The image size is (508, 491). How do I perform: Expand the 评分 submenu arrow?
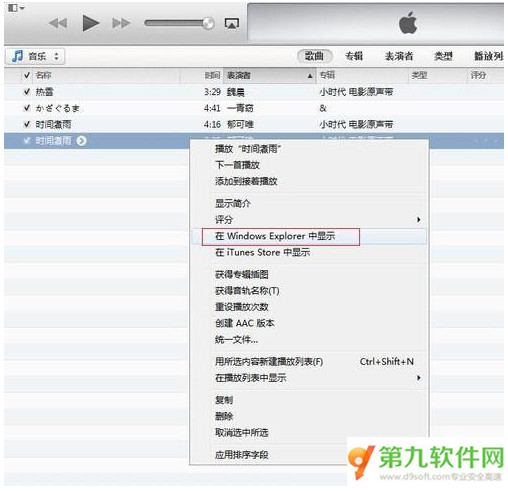418,220
